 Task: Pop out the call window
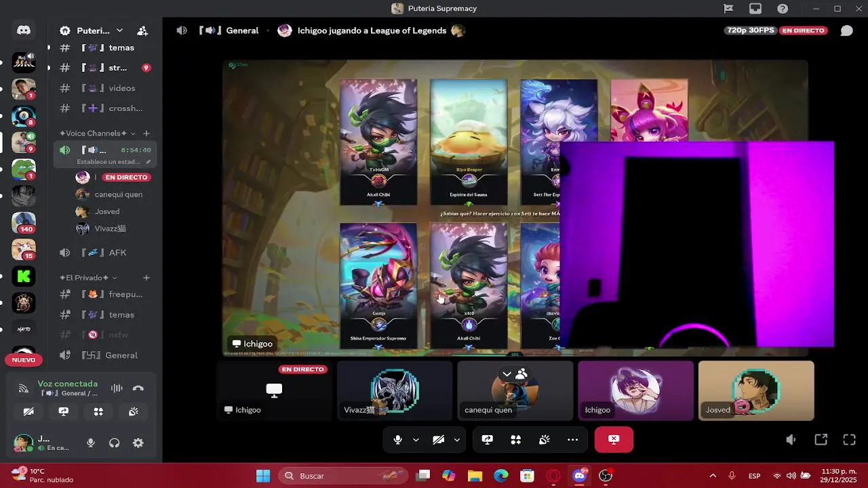[821, 440]
